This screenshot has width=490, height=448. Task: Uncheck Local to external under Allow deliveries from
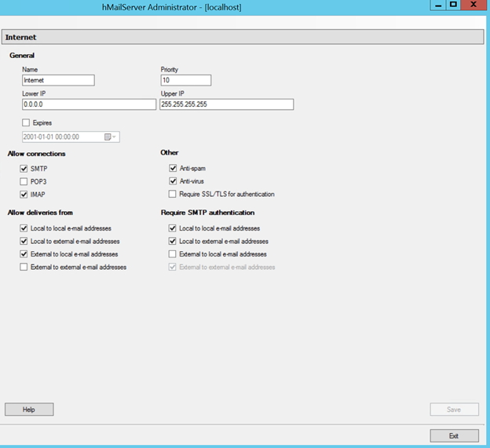click(x=24, y=241)
